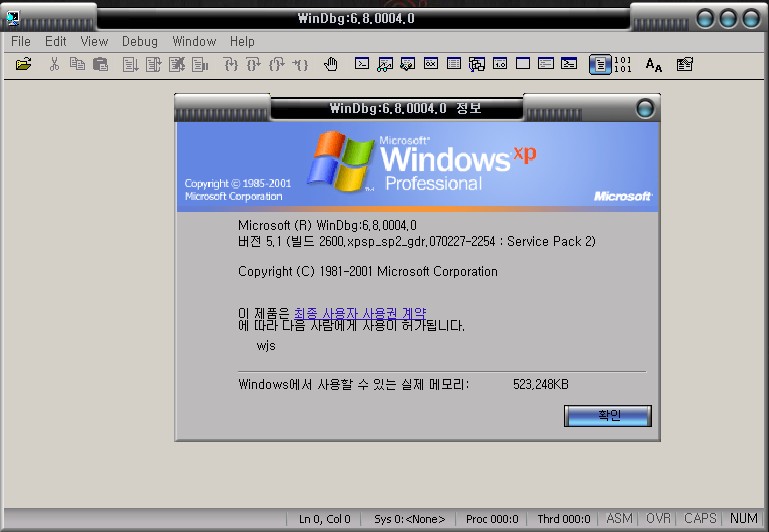Click the Step Out braces icon
The width and height of the screenshot is (769, 532).
277,64
